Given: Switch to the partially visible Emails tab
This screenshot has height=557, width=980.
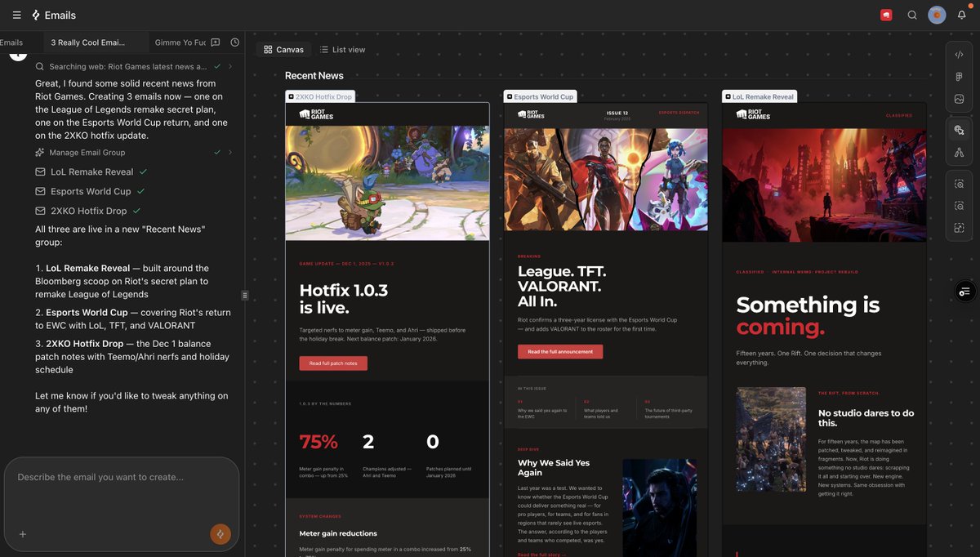Looking at the screenshot, I should [11, 42].
